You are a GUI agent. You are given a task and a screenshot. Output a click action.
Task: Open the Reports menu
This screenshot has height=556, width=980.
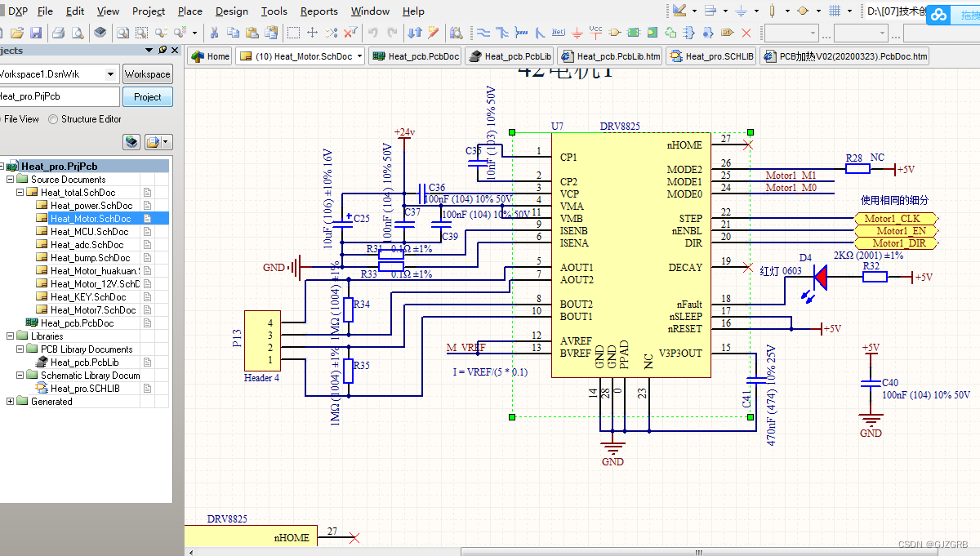point(318,11)
